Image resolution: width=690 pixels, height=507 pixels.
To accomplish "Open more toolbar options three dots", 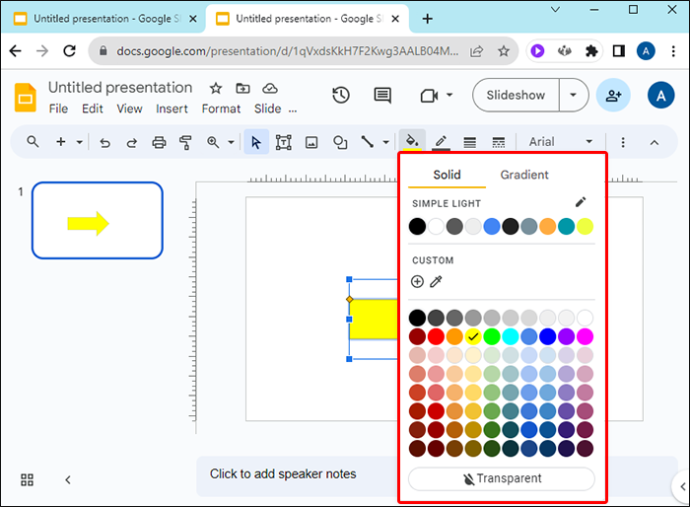I will click(623, 142).
